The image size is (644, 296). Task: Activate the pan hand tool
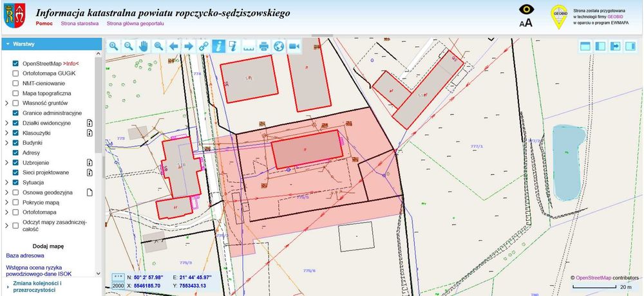(144, 46)
